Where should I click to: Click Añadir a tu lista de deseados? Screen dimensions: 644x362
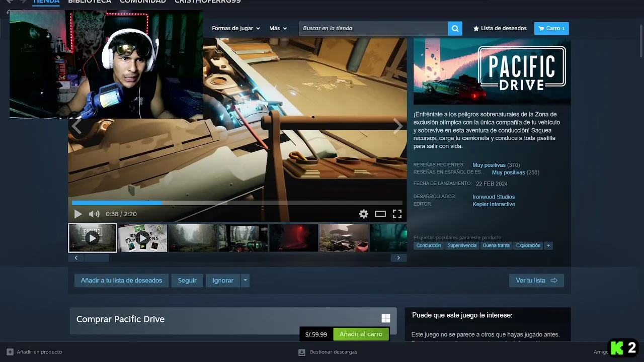click(121, 281)
